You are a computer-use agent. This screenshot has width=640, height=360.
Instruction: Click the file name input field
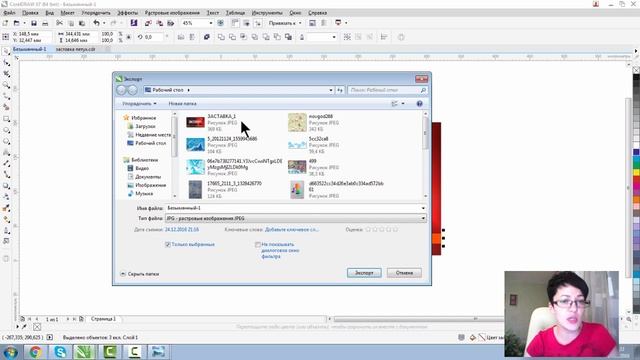point(292,208)
